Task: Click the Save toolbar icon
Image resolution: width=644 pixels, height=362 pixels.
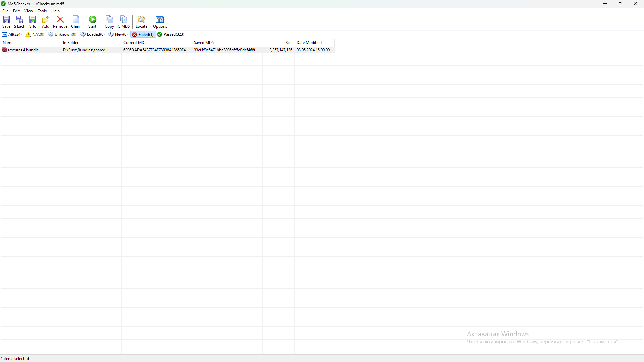Action: 6,22
